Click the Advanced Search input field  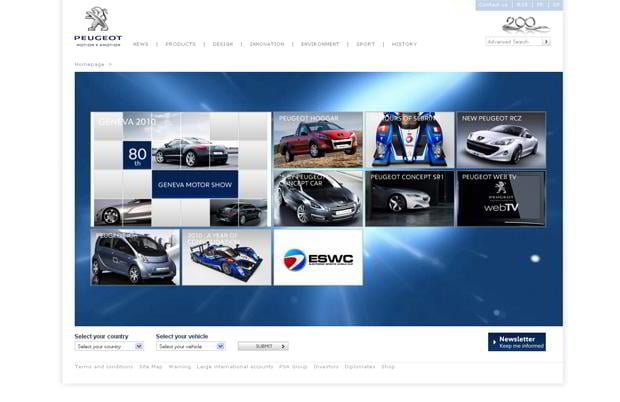coord(513,42)
